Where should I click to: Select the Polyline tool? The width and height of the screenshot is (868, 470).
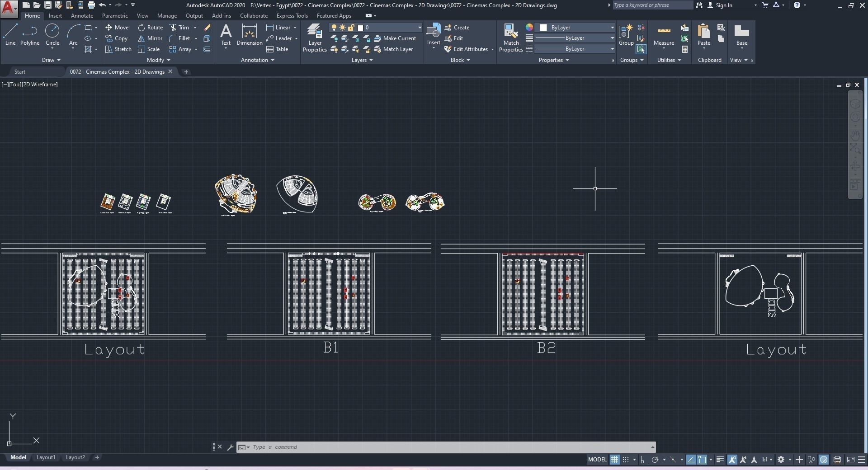click(29, 35)
